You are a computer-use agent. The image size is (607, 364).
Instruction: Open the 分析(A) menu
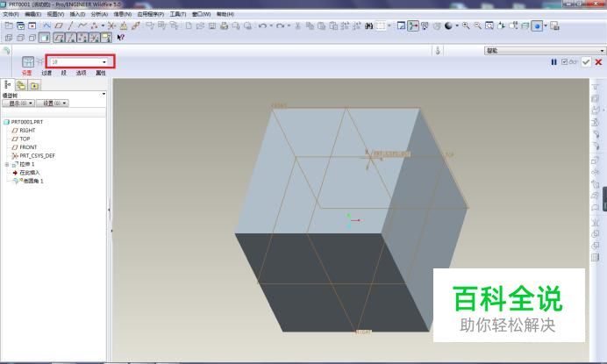point(99,14)
